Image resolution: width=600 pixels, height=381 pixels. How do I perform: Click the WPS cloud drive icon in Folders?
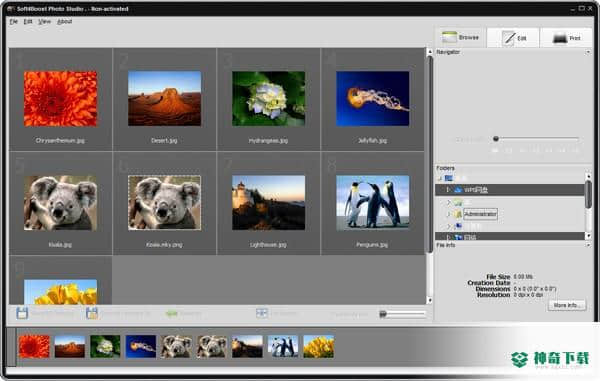click(458, 189)
